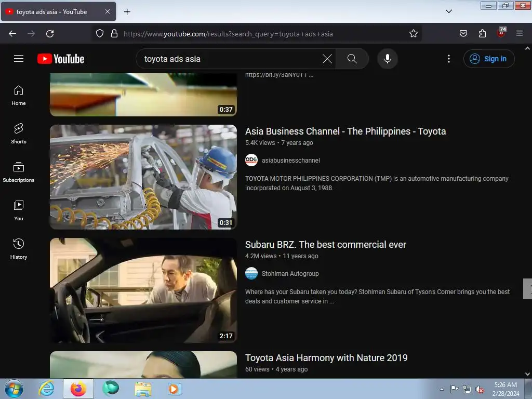Play the Subaru BRZ thumbnail
Viewport: 532px width, 399px height.
tap(143, 290)
